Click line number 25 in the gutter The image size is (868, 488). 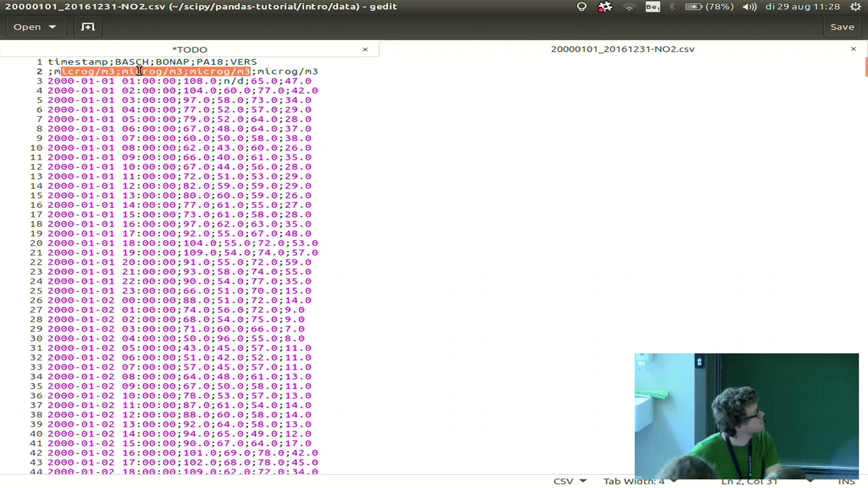click(x=36, y=291)
